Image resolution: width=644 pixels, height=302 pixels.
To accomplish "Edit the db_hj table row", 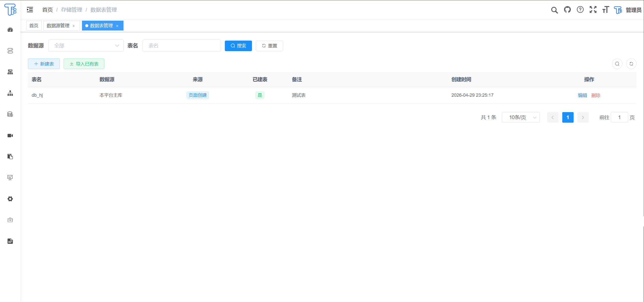I will [582, 95].
